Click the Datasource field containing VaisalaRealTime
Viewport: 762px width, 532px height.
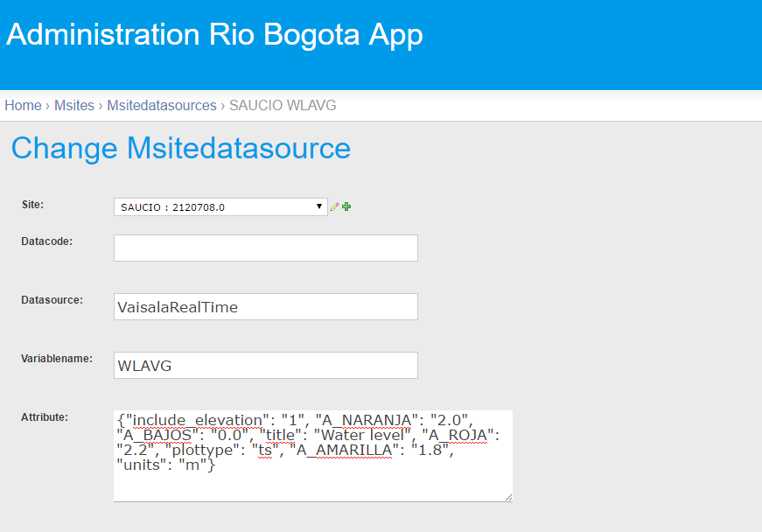[x=266, y=306]
